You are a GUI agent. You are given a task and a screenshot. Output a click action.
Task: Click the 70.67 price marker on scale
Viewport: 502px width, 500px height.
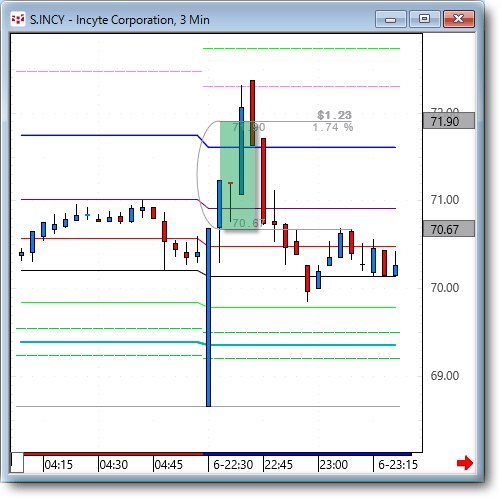point(449,229)
